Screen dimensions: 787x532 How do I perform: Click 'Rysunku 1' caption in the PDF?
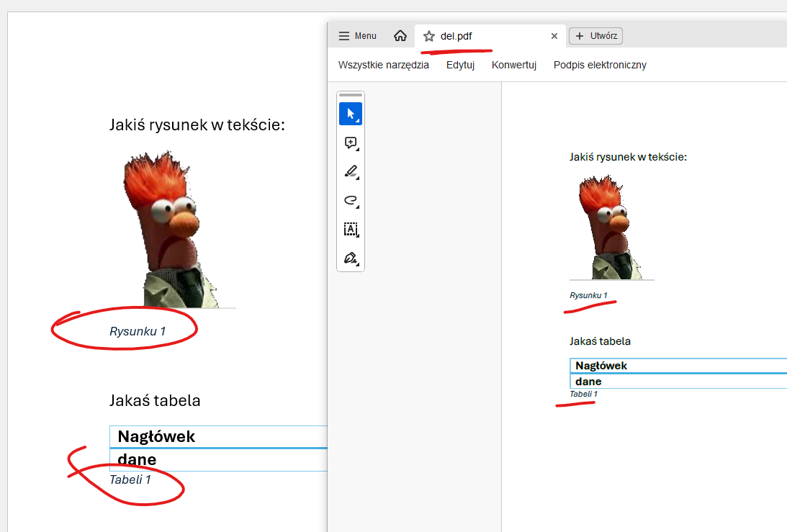point(588,295)
